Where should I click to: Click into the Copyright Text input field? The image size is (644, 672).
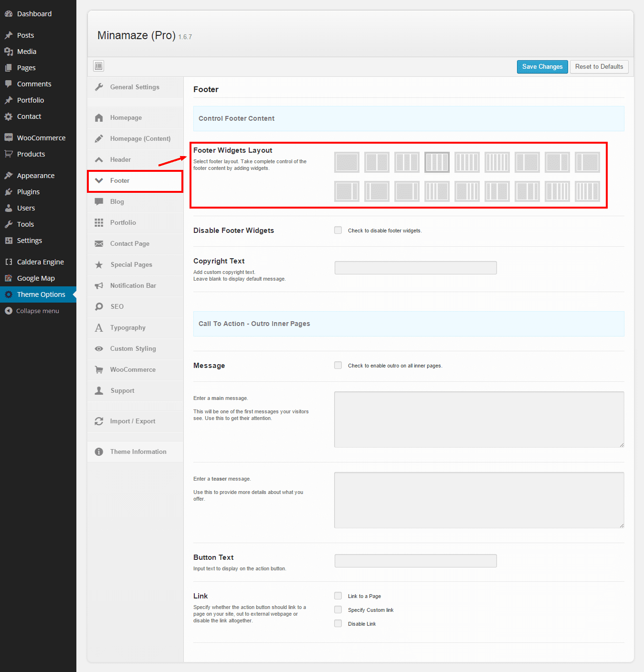point(415,268)
